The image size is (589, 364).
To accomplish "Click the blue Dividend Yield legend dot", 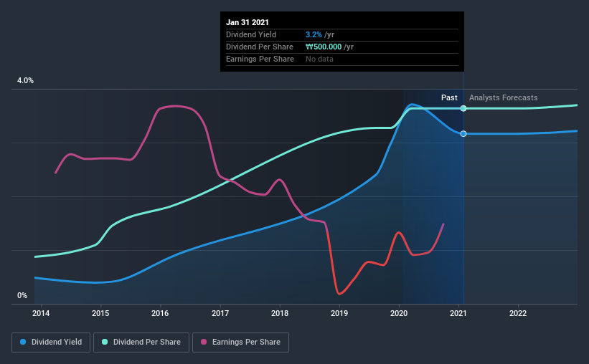I will [23, 342].
